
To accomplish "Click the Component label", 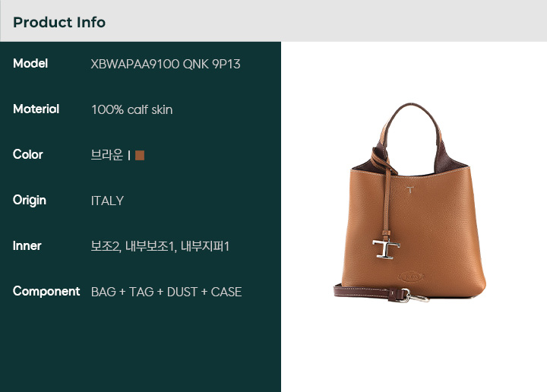I will [x=46, y=291].
